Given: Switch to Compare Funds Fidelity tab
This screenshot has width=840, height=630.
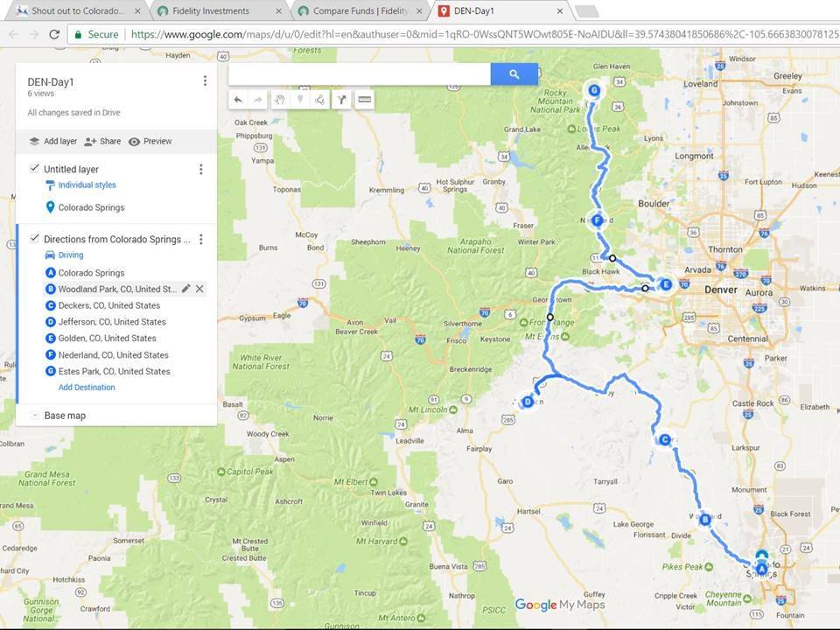Looking at the screenshot, I should tap(360, 10).
